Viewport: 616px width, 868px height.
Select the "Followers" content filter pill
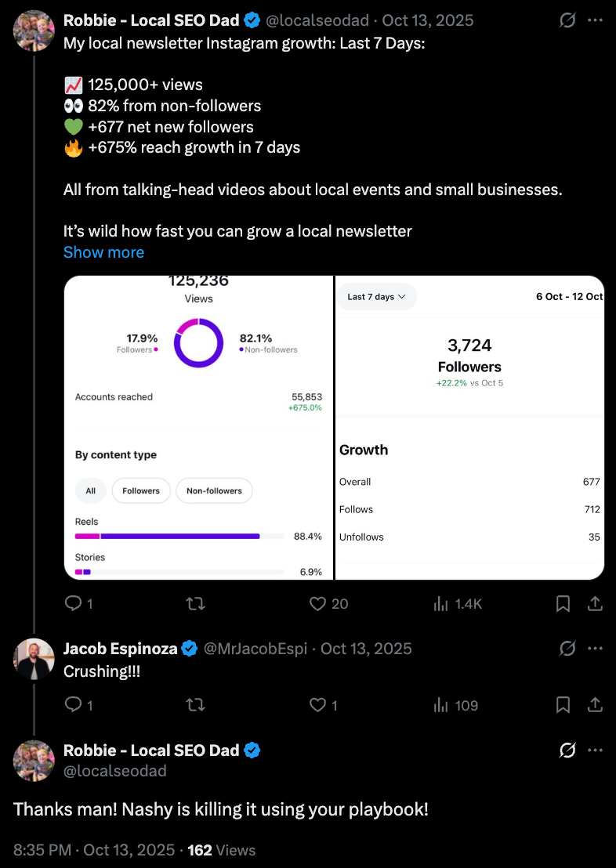tap(141, 491)
